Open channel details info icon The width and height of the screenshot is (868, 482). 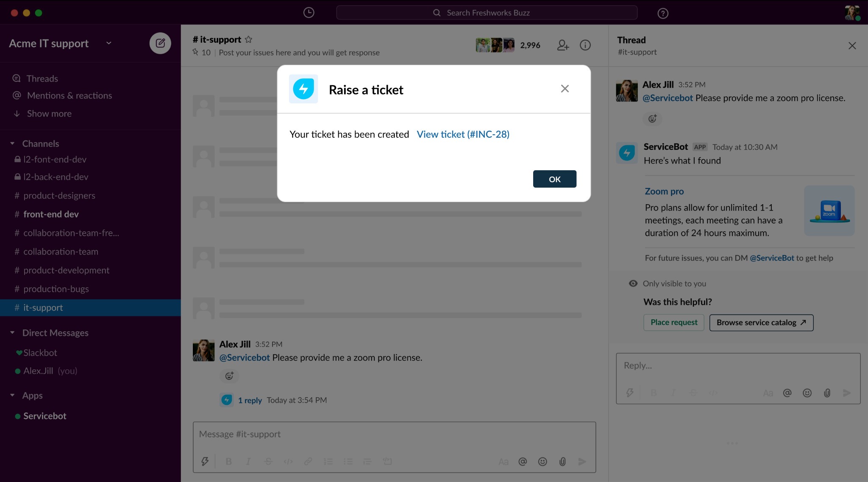(x=585, y=45)
